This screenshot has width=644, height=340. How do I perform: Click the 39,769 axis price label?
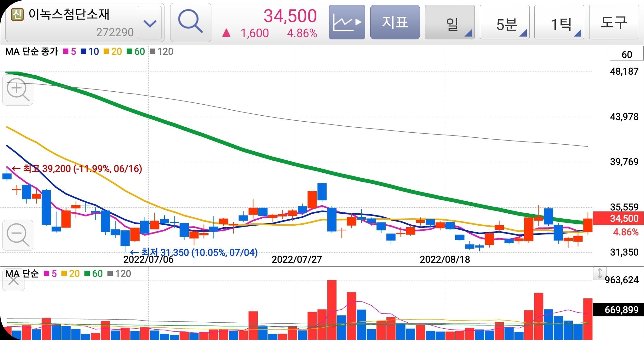tap(624, 162)
